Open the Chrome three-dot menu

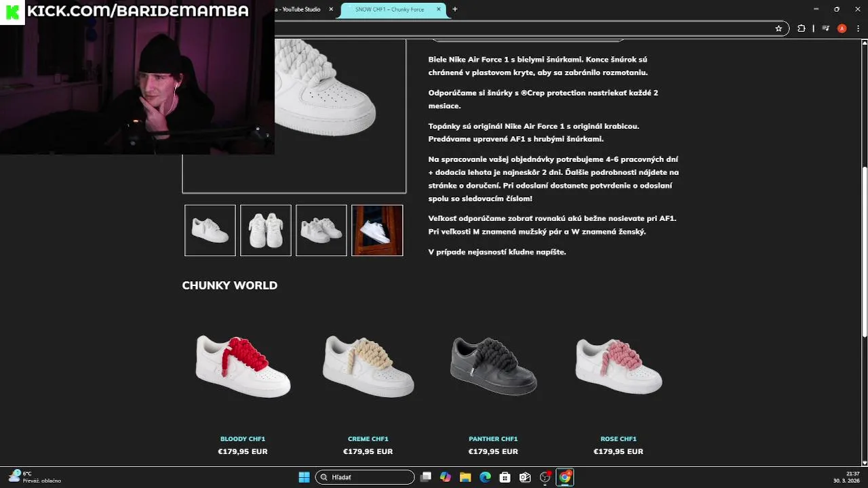857,28
